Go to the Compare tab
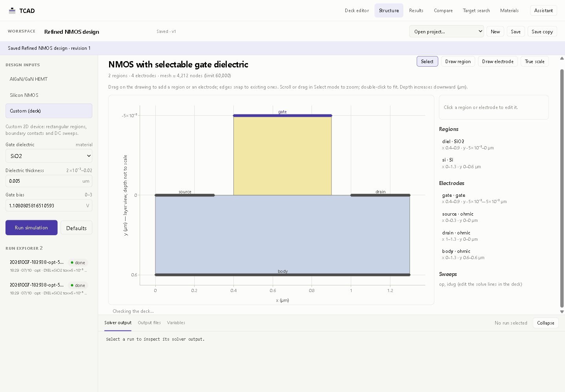Image resolution: width=565 pixels, height=392 pixels. click(443, 11)
